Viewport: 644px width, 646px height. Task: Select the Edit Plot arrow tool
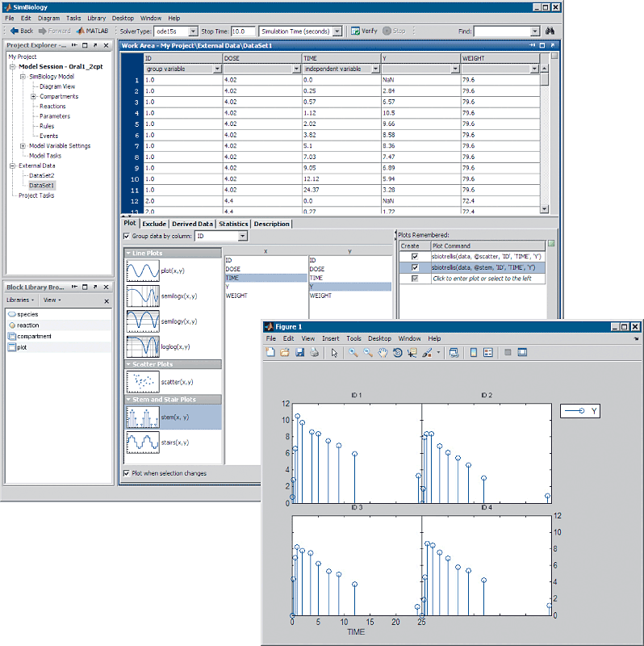point(334,353)
